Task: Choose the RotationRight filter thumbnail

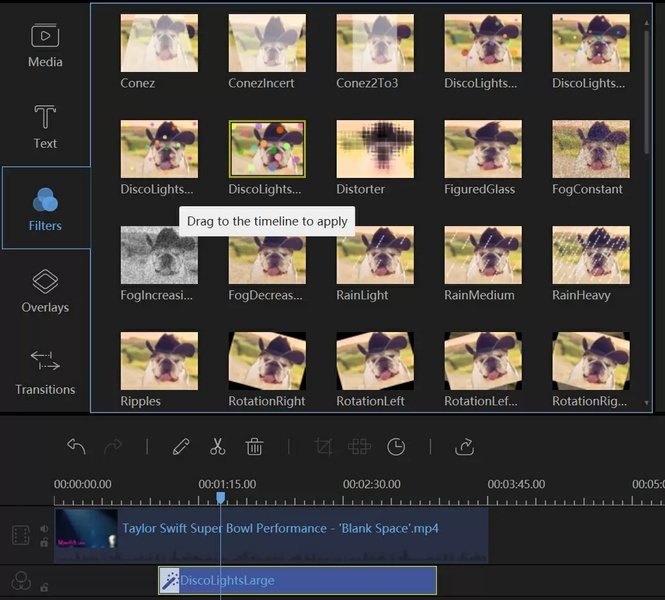Action: pyautogui.click(x=267, y=361)
